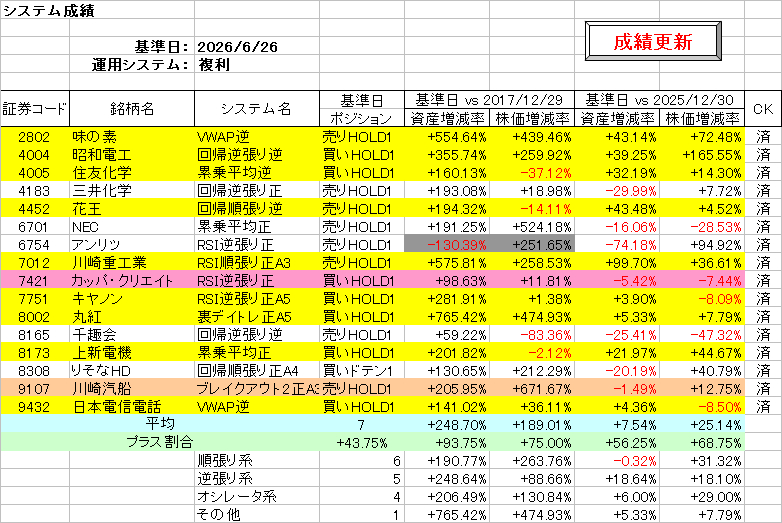Select the 基準日 vs 2025/12/30 header cell

(659, 100)
